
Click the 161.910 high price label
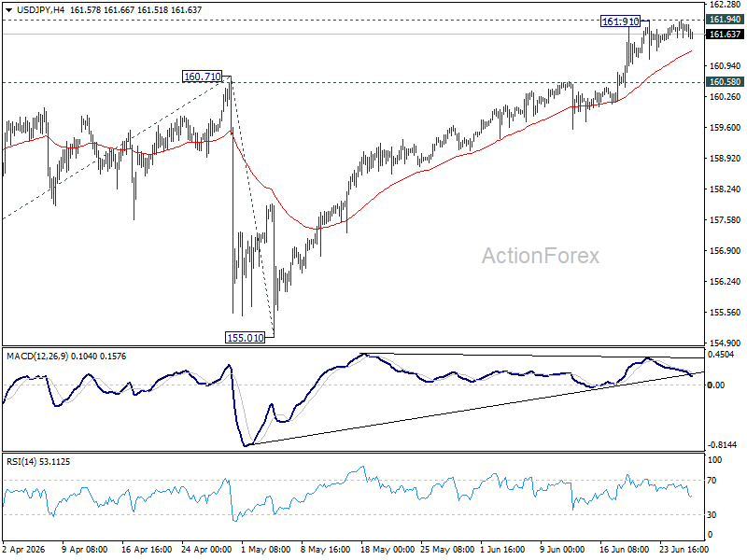[x=620, y=21]
